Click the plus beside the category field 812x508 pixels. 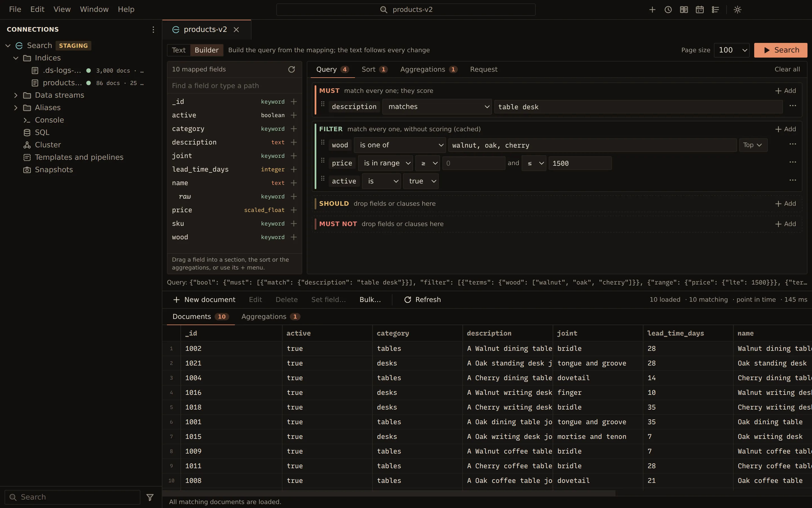pos(294,129)
